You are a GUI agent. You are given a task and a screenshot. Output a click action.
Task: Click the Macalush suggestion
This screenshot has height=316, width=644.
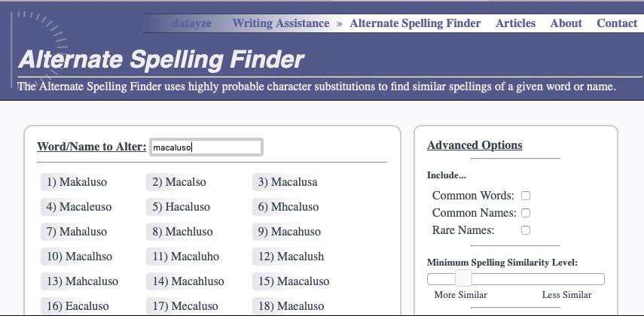point(291,257)
